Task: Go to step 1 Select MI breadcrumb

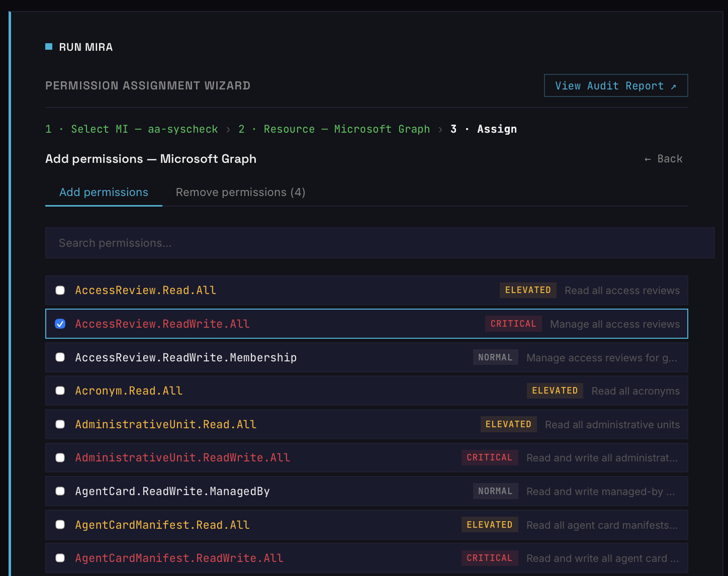Action: click(x=132, y=129)
